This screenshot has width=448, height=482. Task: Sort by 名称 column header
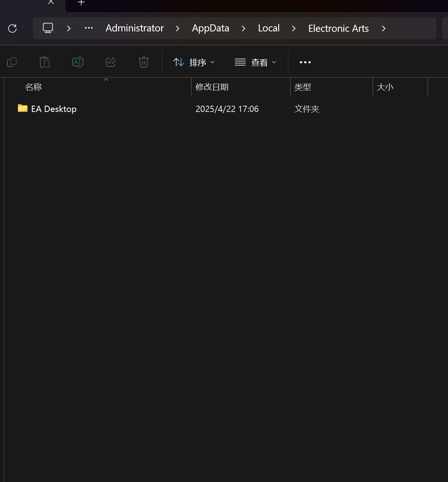(33, 87)
